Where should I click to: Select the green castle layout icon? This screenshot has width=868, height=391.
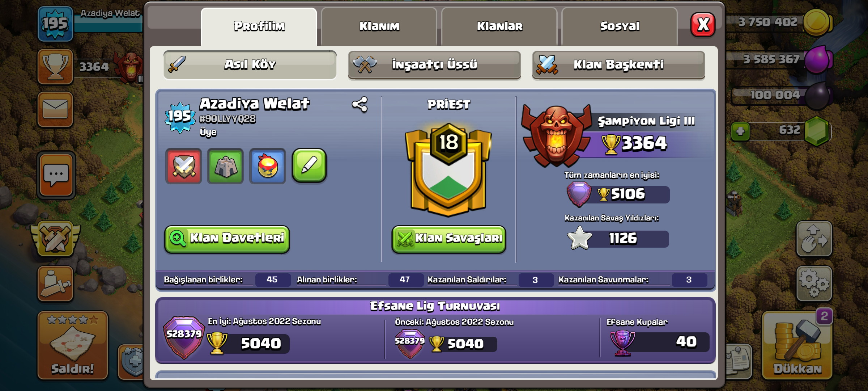click(x=225, y=166)
